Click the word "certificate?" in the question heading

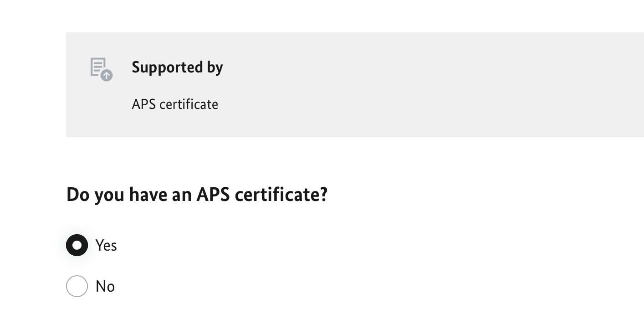click(281, 195)
